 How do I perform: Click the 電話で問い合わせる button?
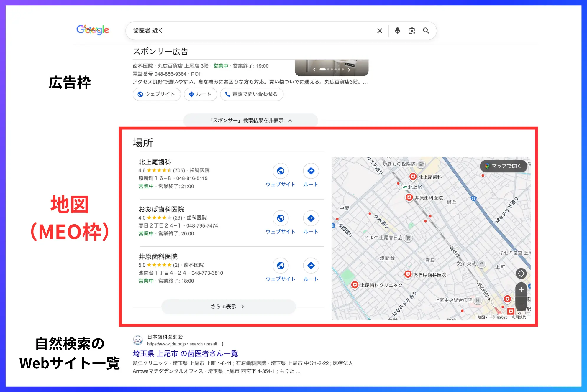point(252,94)
